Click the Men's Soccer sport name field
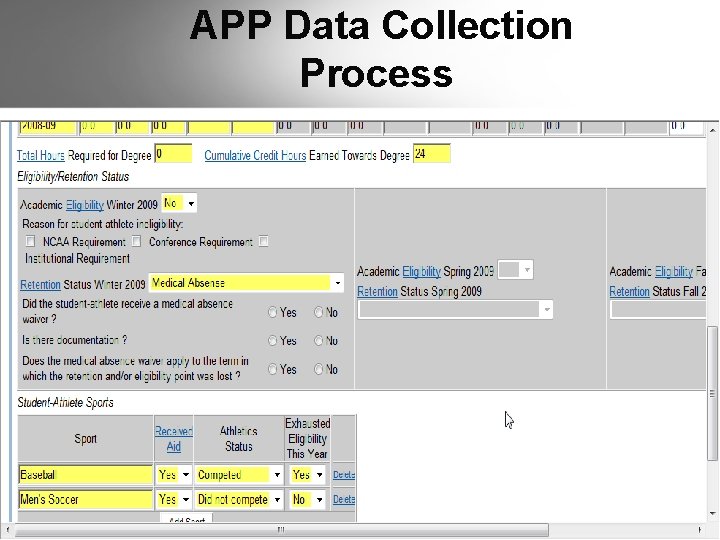This screenshot has height=540, width=720. (85, 499)
